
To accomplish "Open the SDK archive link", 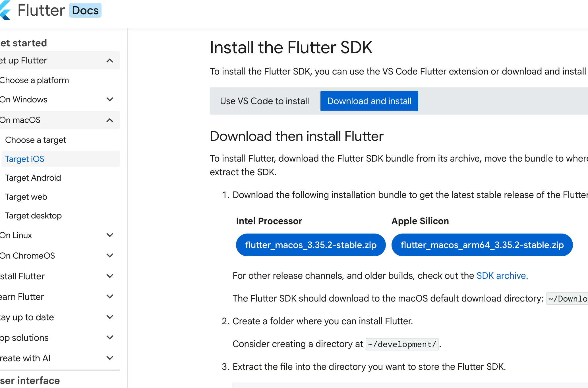I will click(501, 276).
